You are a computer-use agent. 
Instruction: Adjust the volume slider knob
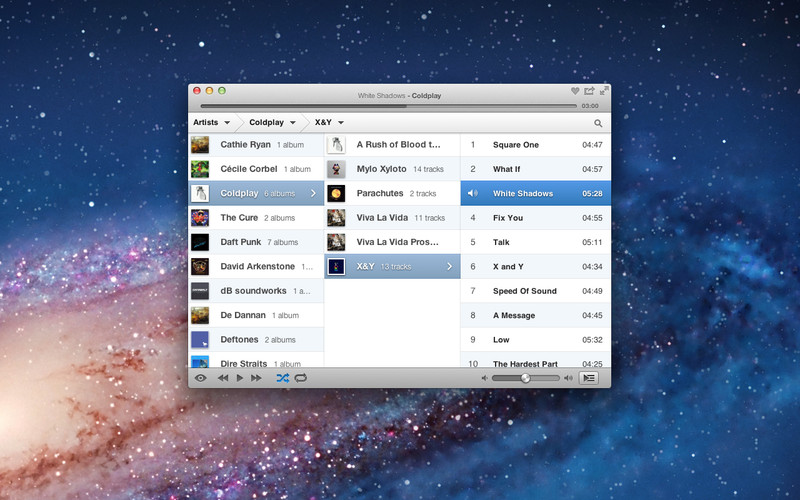coord(525,378)
